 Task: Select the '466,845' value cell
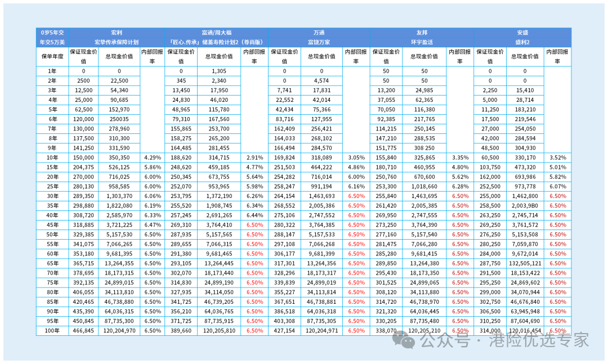coord(83,331)
